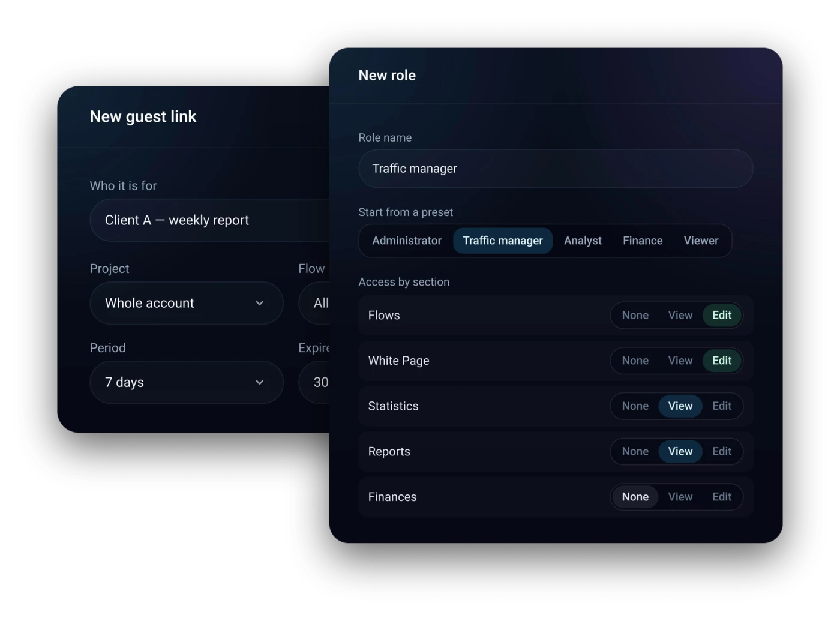Viewport: 840px width, 621px height.
Task: Set Reports access to None
Action: (635, 451)
